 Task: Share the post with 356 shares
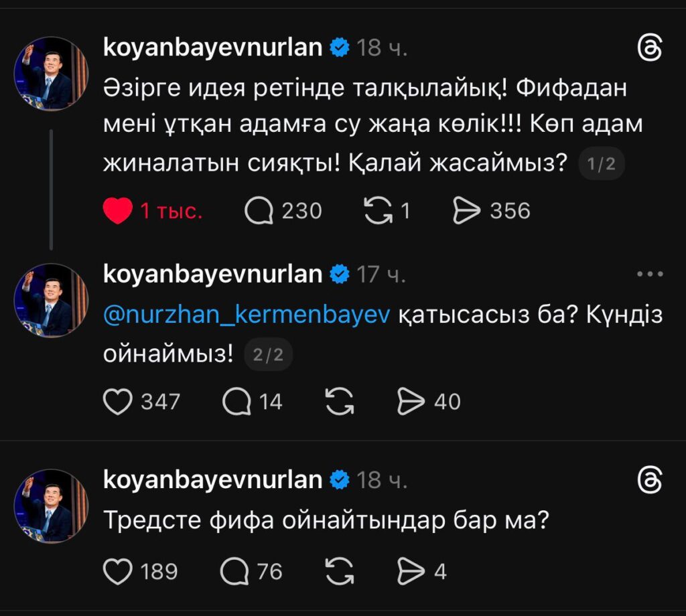[x=468, y=212]
